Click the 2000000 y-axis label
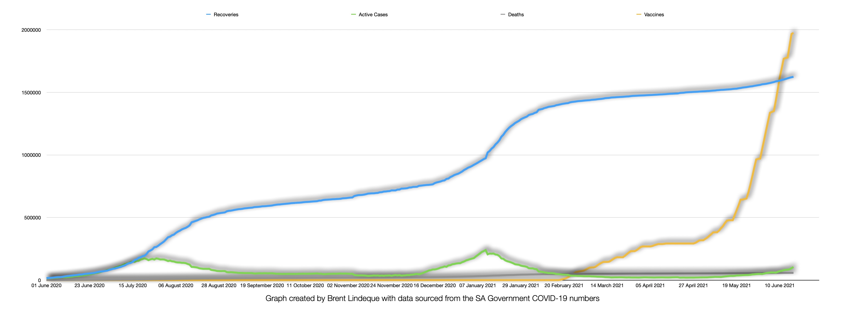868x321 pixels. (31, 30)
